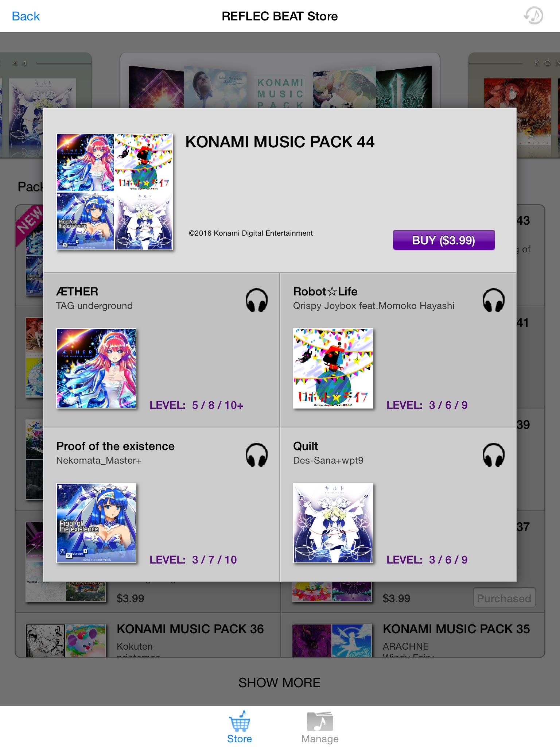Tap headphones icon for Proof of the existence
This screenshot has height=747, width=560.
[256, 455]
